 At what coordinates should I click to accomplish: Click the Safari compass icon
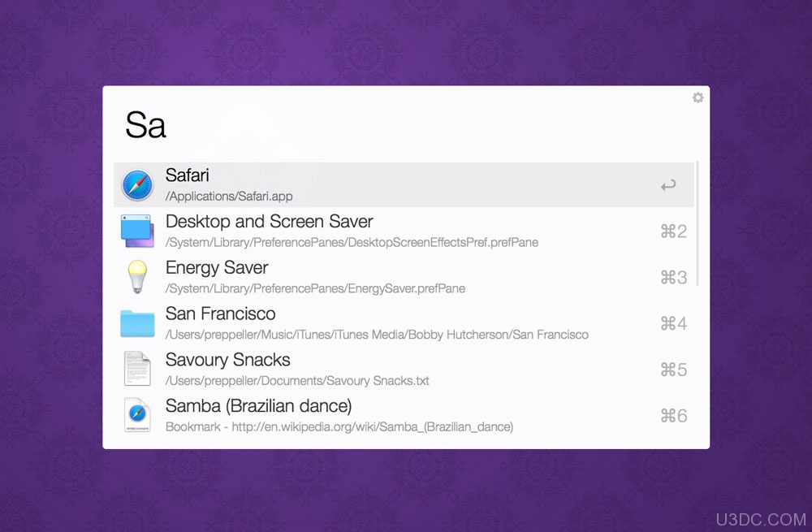[x=137, y=185]
